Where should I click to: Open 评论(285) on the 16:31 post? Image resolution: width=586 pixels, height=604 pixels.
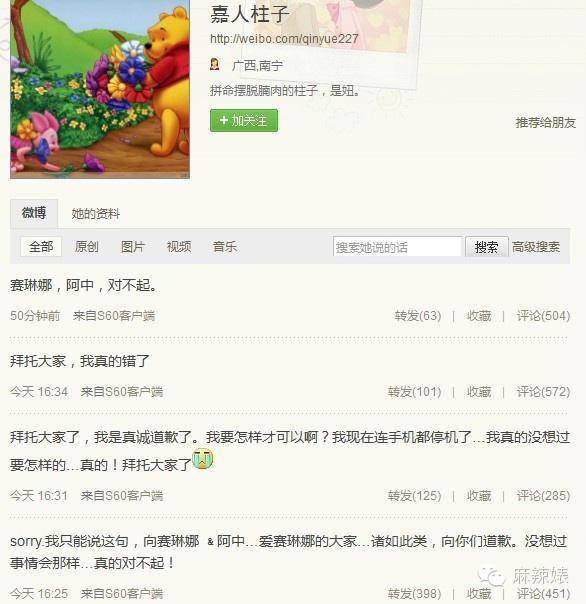point(543,495)
